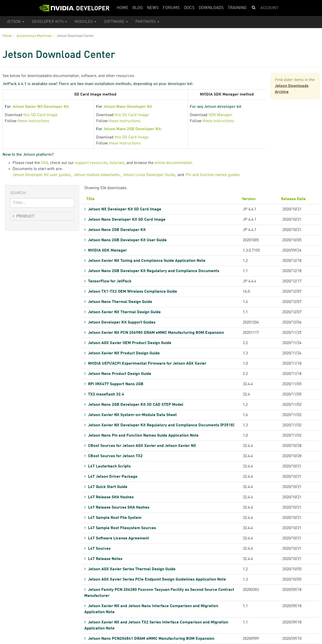Expand the PARTNERS dropdown
This screenshot has height=644, width=322.
pyautogui.click(x=147, y=22)
